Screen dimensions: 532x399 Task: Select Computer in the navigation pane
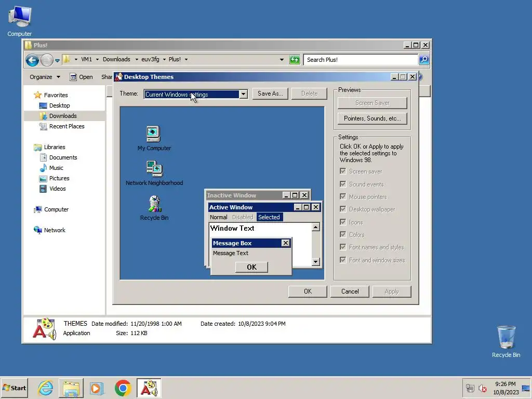[56, 209]
